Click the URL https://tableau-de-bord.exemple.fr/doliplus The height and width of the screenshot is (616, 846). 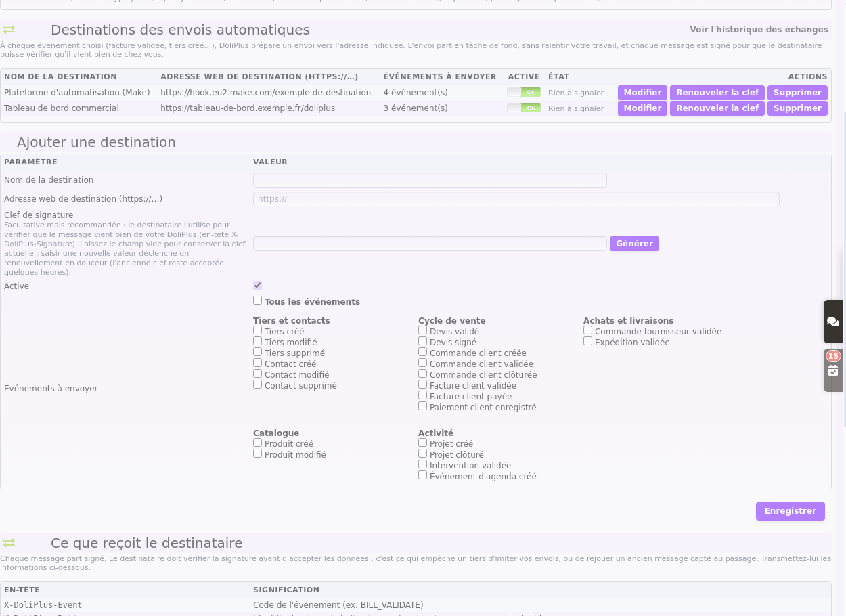248,108
